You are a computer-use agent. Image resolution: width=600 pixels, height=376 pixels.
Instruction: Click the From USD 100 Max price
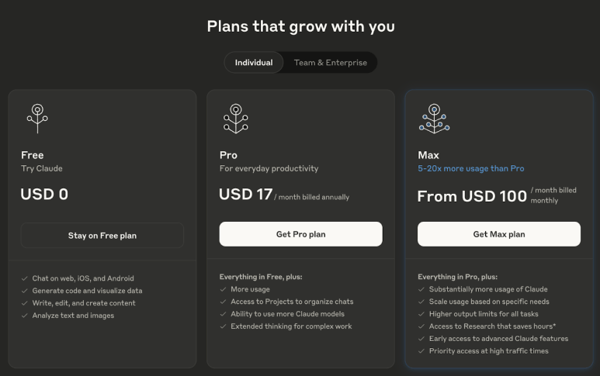click(472, 196)
